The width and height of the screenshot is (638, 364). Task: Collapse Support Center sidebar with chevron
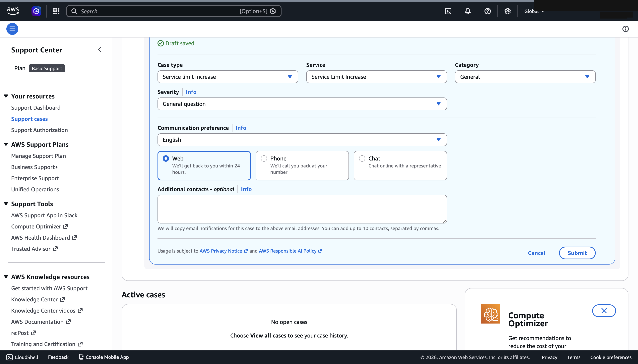[100, 49]
